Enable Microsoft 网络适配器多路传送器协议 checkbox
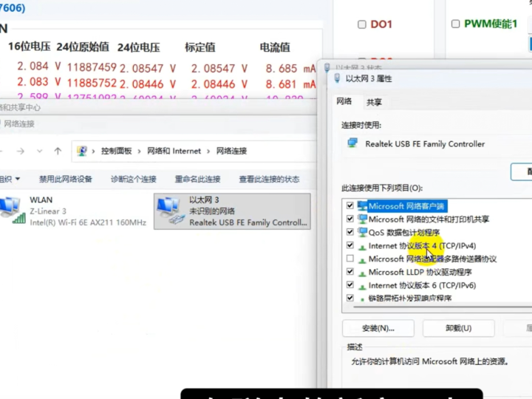The image size is (532, 399). tap(349, 259)
